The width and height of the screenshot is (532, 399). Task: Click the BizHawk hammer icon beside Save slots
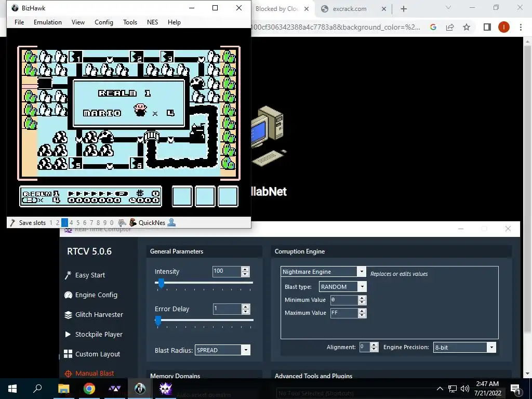(x=12, y=222)
